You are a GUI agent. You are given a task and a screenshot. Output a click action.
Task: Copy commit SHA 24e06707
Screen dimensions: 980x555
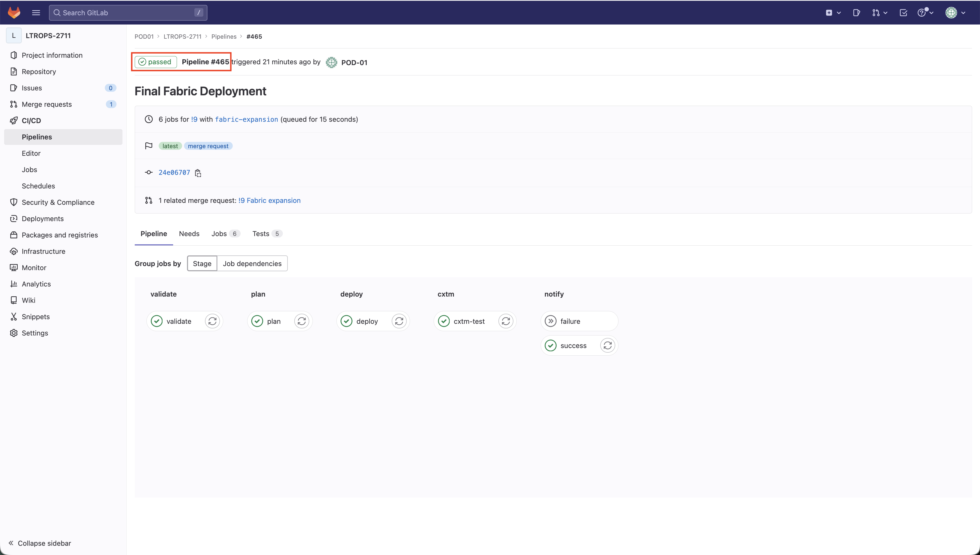point(198,173)
